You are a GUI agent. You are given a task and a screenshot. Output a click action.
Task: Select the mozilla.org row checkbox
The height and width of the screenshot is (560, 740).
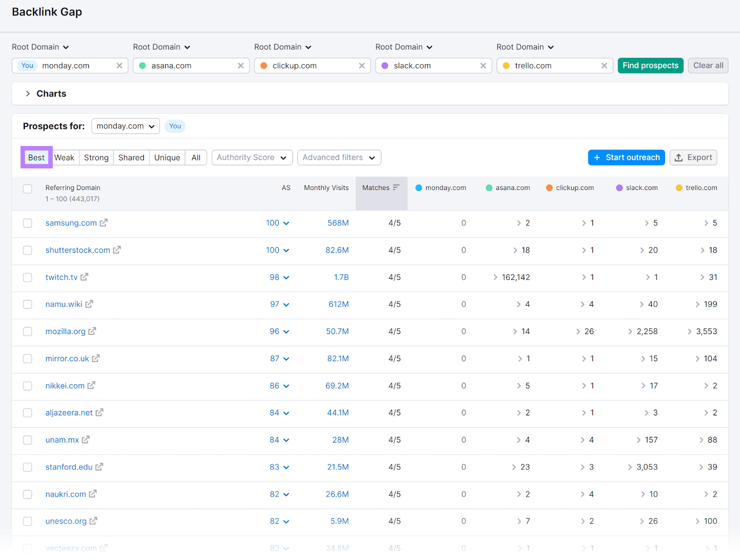(x=27, y=331)
